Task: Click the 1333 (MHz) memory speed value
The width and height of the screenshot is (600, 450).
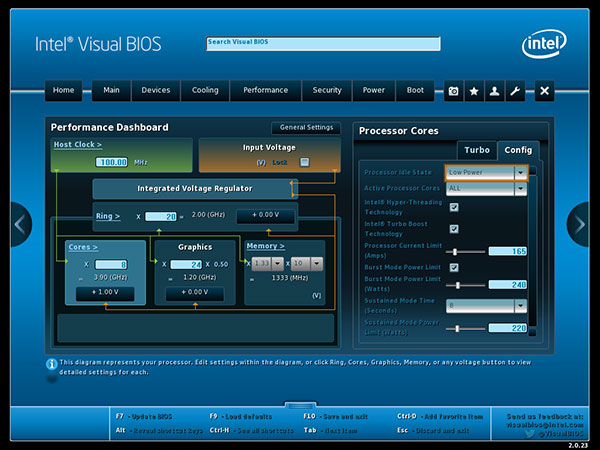Action: click(290, 278)
